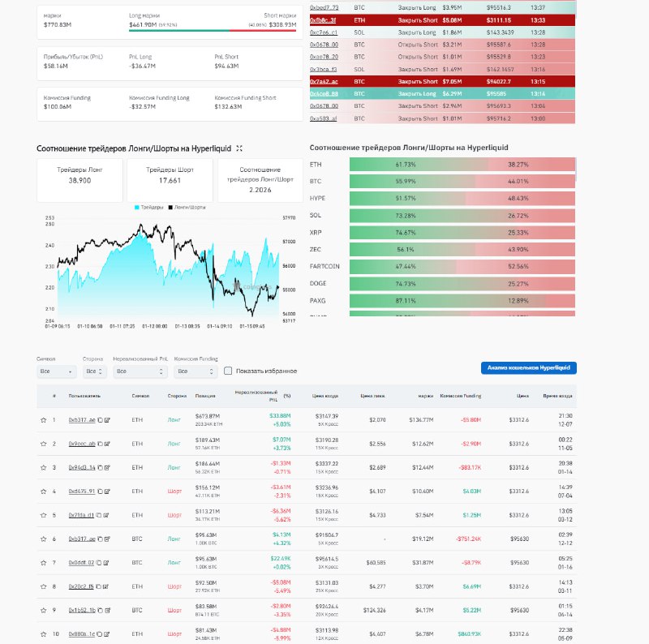Open the Сторона filter dropdown
The height and width of the screenshot is (644, 649).
(94, 371)
